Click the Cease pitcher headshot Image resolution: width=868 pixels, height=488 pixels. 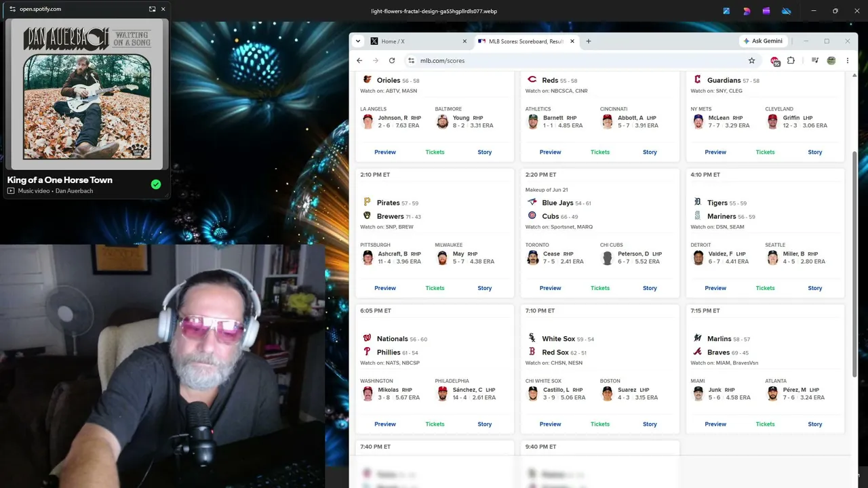coord(533,258)
